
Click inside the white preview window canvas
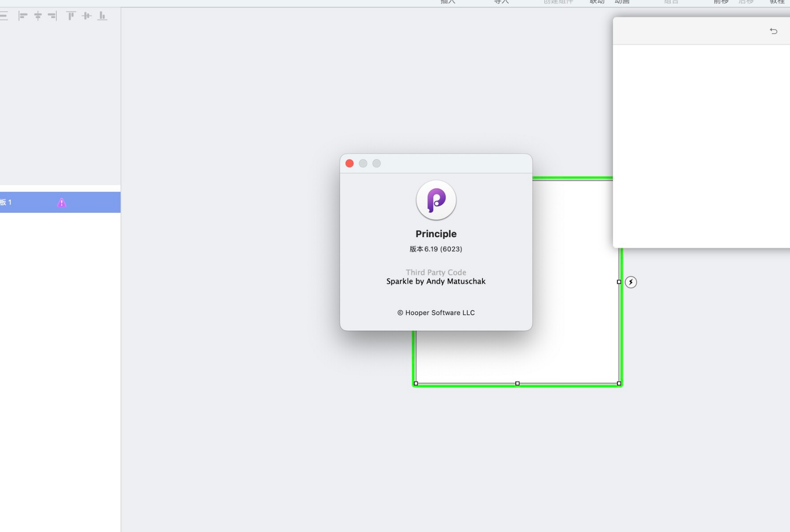coord(701,146)
